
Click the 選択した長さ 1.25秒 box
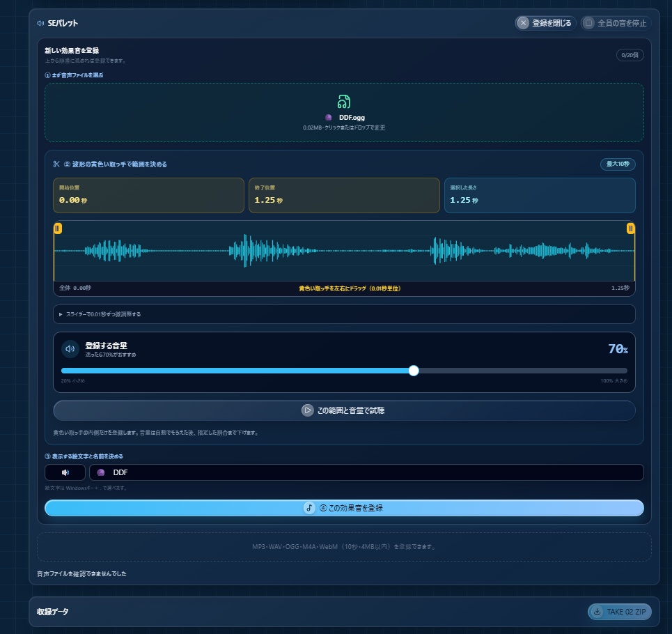540,196
